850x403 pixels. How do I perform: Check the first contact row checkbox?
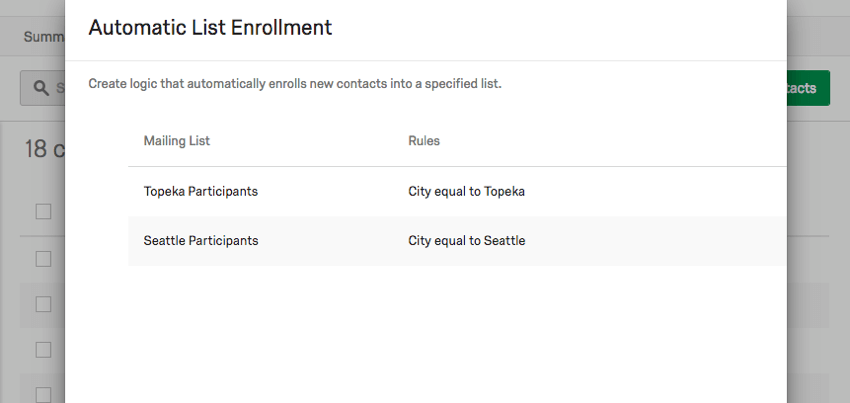coord(43,259)
